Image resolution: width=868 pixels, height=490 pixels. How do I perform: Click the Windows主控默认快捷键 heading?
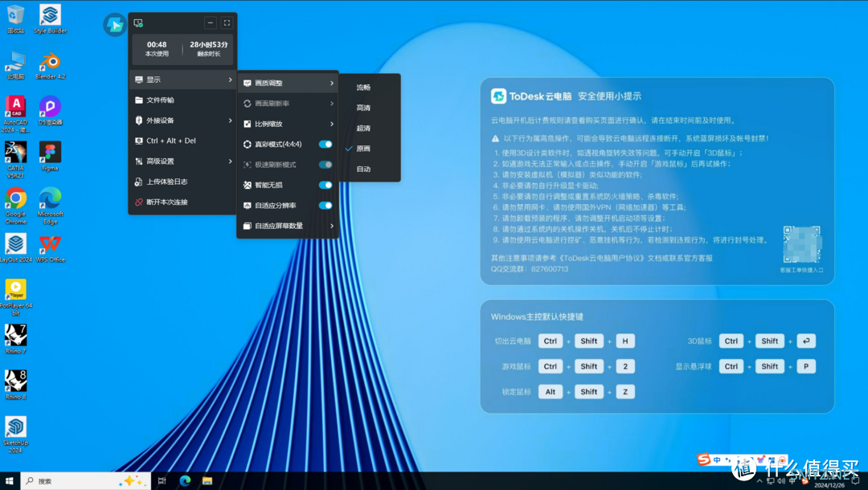[537, 317]
